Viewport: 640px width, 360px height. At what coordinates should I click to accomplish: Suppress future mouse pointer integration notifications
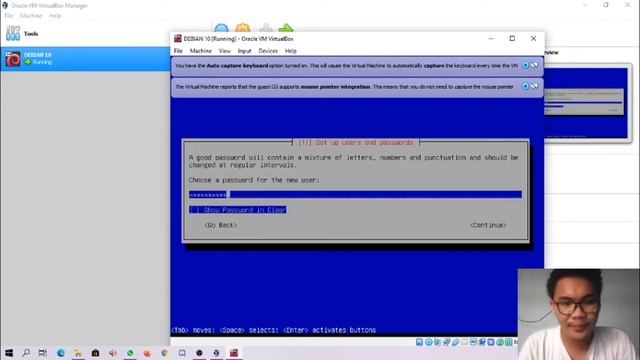[534, 86]
